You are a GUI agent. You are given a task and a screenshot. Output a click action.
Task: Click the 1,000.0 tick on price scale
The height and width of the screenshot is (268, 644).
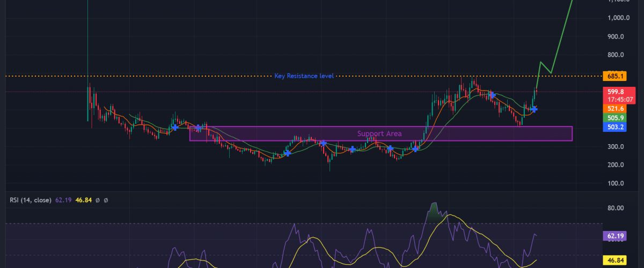(x=618, y=18)
